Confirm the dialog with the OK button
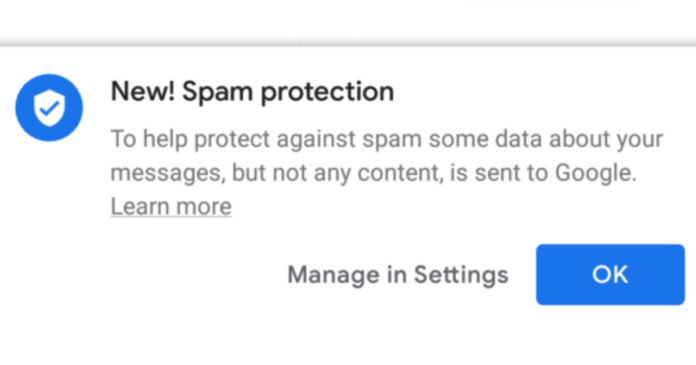Screen dimensions: 696x365 point(610,274)
